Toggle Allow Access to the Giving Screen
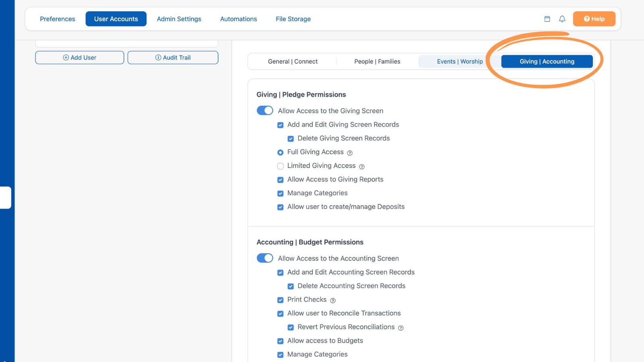 pos(265,111)
